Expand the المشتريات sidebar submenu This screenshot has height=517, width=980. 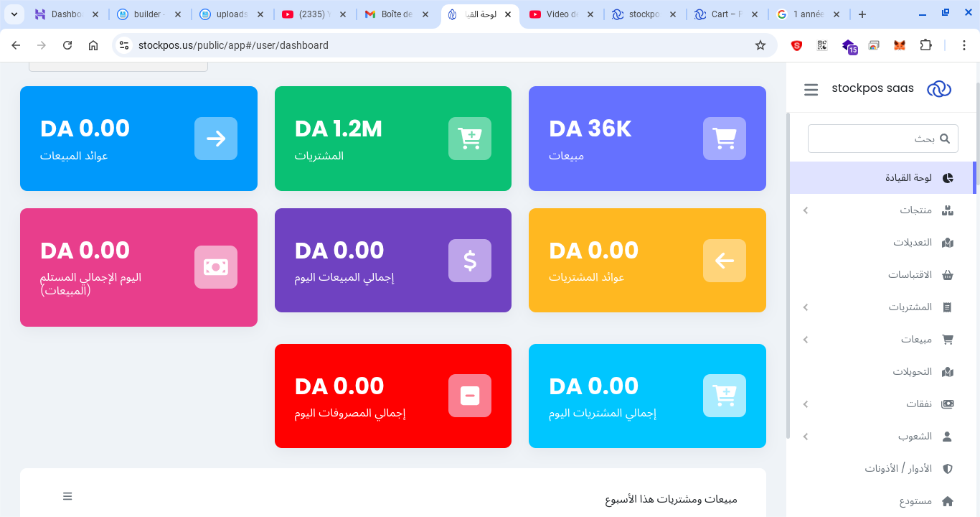pos(806,307)
